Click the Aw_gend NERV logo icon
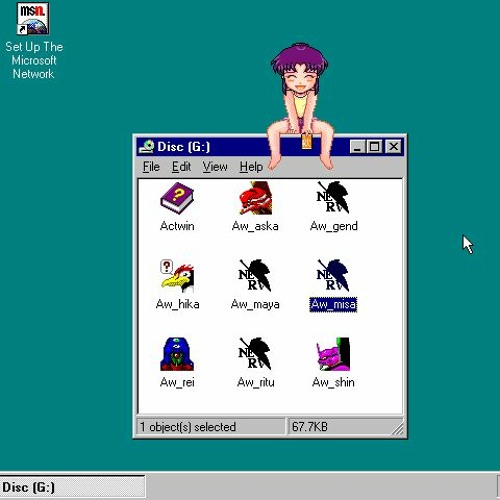Image resolution: width=500 pixels, height=500 pixels. (333, 198)
